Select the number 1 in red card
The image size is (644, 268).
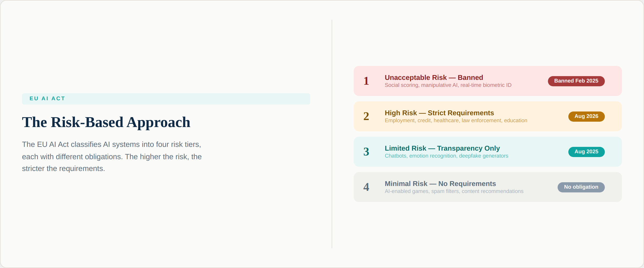click(x=366, y=81)
